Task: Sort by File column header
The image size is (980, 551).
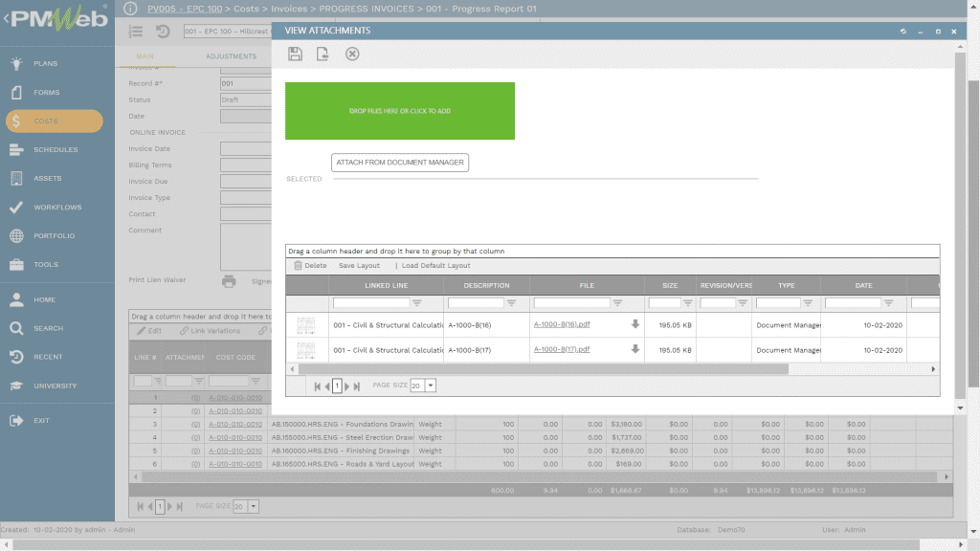Action: pos(587,285)
